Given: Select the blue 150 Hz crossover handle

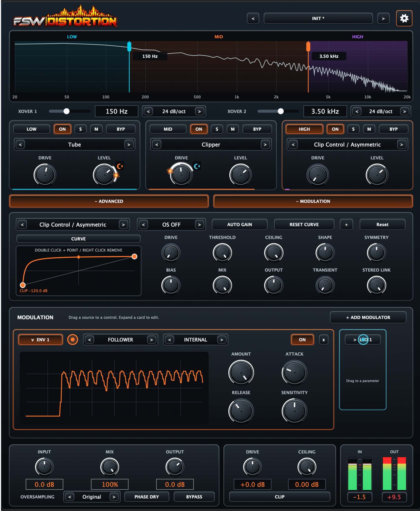Looking at the screenshot, I should tap(129, 47).
